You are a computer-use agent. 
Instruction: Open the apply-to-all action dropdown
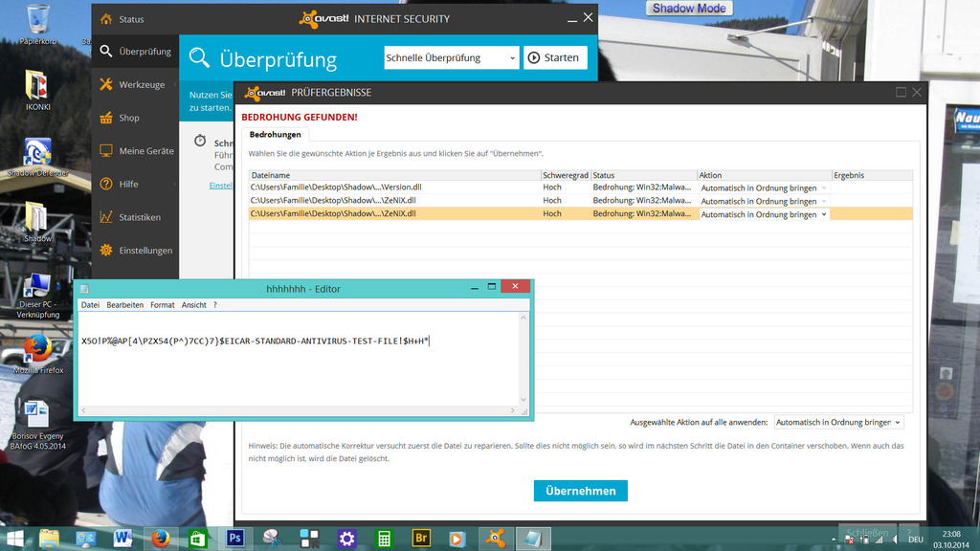[838, 422]
